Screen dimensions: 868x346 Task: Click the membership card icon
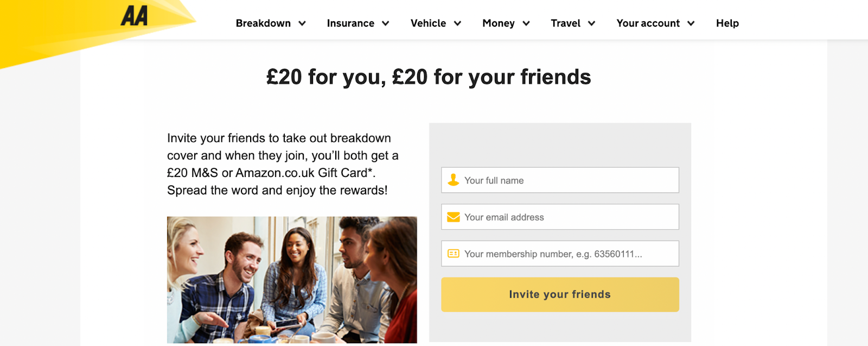point(454,254)
